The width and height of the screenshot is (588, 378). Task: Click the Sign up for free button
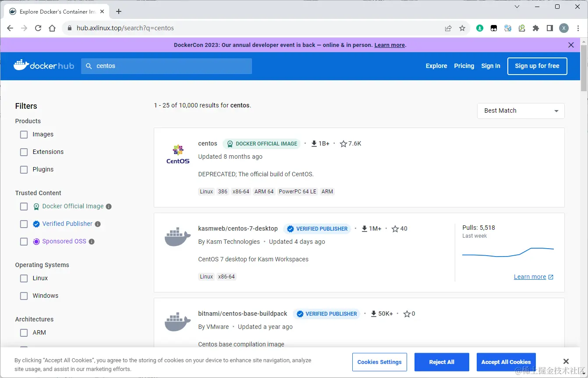coord(537,66)
